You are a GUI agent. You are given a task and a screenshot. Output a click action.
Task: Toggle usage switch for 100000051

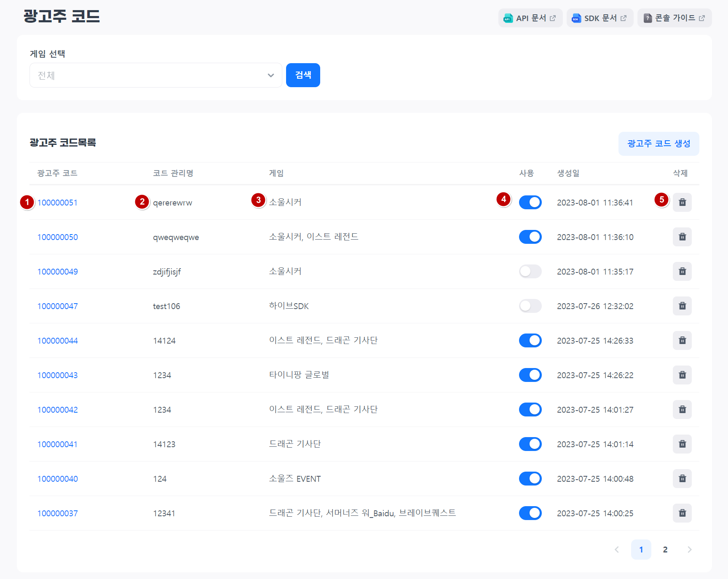530,203
